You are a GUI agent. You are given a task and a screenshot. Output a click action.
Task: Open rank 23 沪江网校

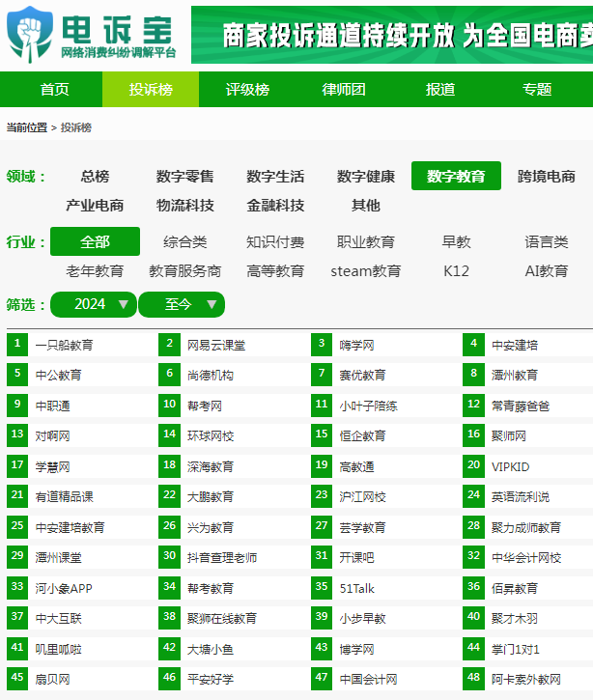coord(362,497)
